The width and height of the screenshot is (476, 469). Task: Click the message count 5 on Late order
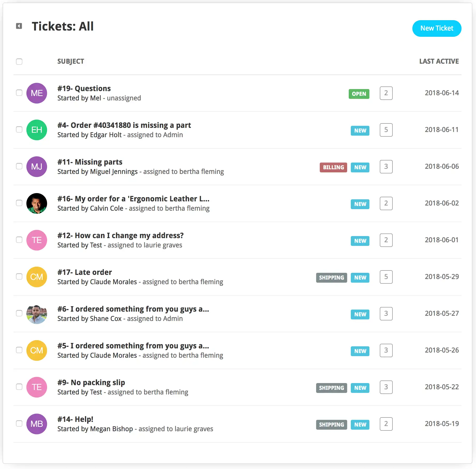pos(386,277)
